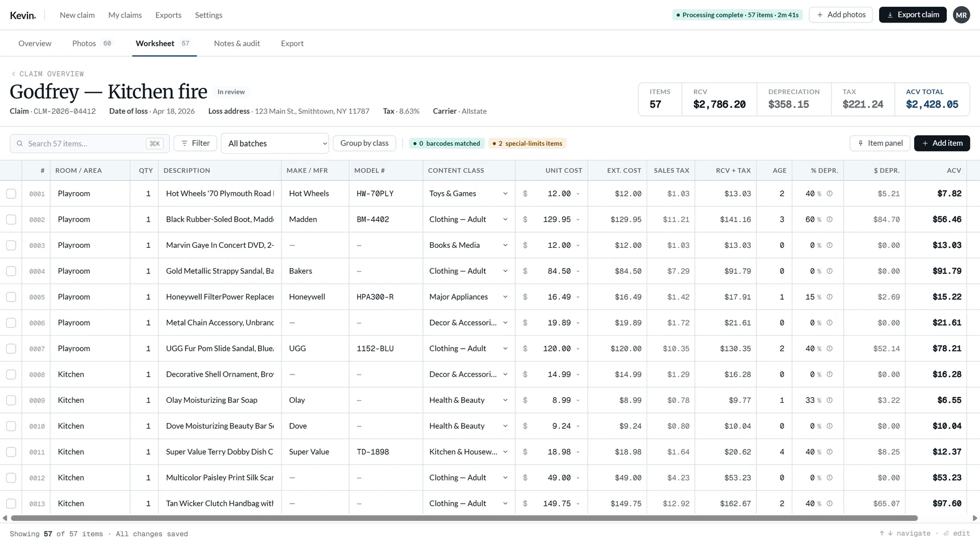The width and height of the screenshot is (980, 543).
Task: Expand unit cost stepper for 129.95
Action: point(578,220)
